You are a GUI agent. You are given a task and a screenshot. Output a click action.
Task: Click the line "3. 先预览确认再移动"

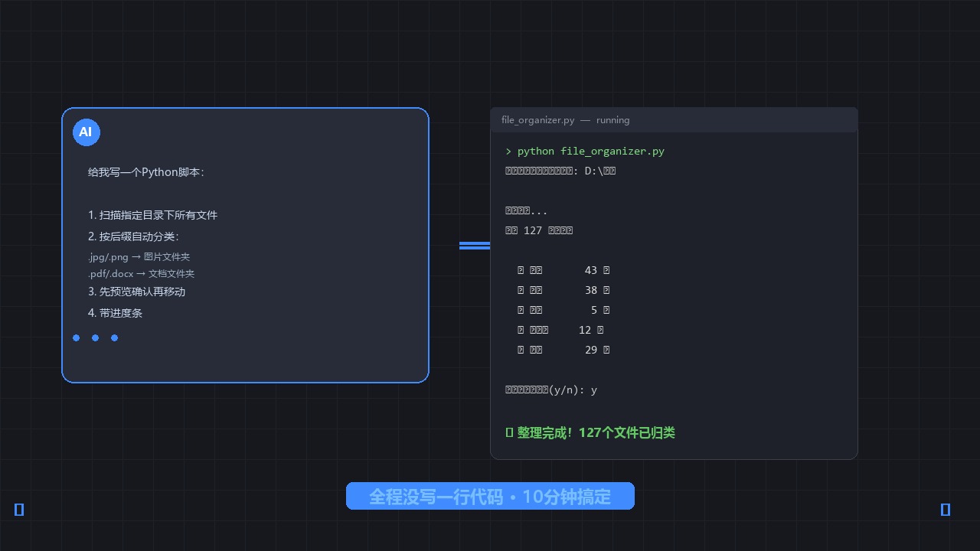pyautogui.click(x=137, y=292)
